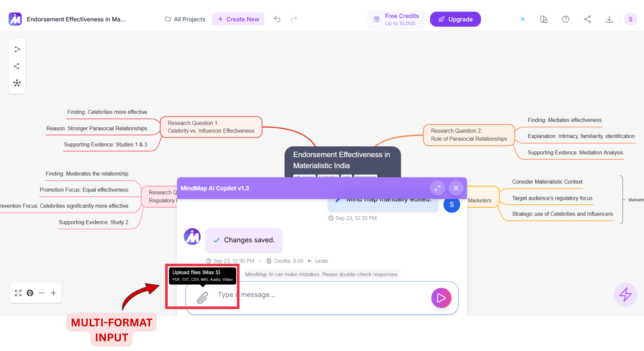The width and height of the screenshot is (644, 351).
Task: Click the Upgrade button
Action: click(x=455, y=19)
